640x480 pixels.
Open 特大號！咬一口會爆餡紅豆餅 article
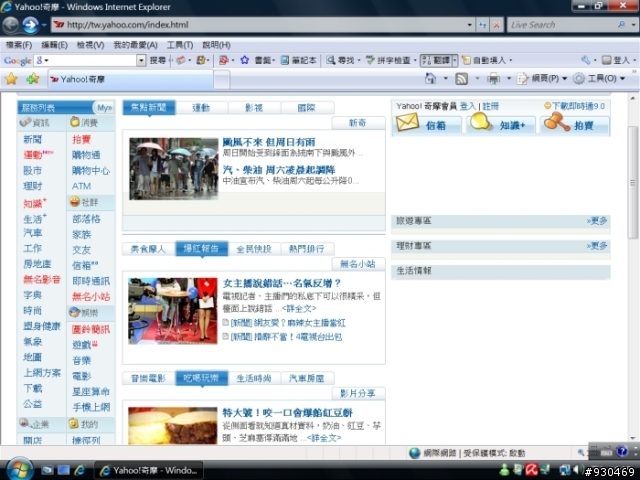click(x=287, y=413)
